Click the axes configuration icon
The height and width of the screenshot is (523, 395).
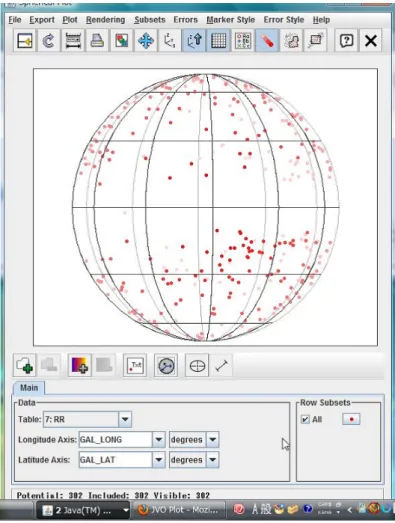tap(170, 41)
